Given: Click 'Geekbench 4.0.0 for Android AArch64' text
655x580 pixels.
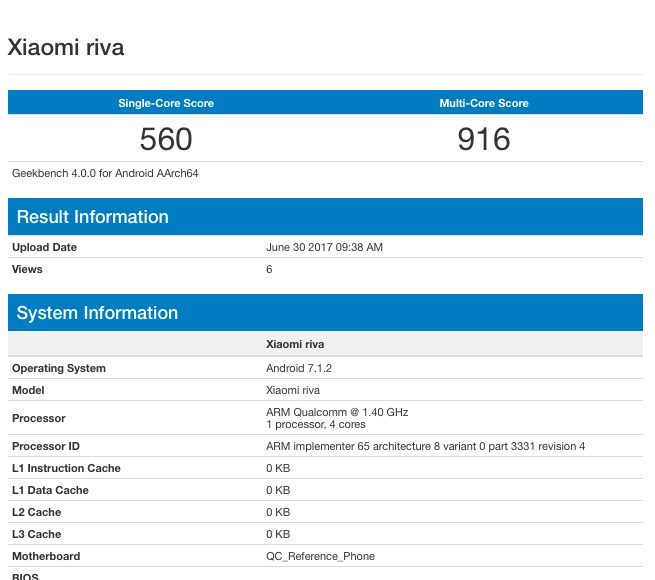Looking at the screenshot, I should [x=105, y=173].
